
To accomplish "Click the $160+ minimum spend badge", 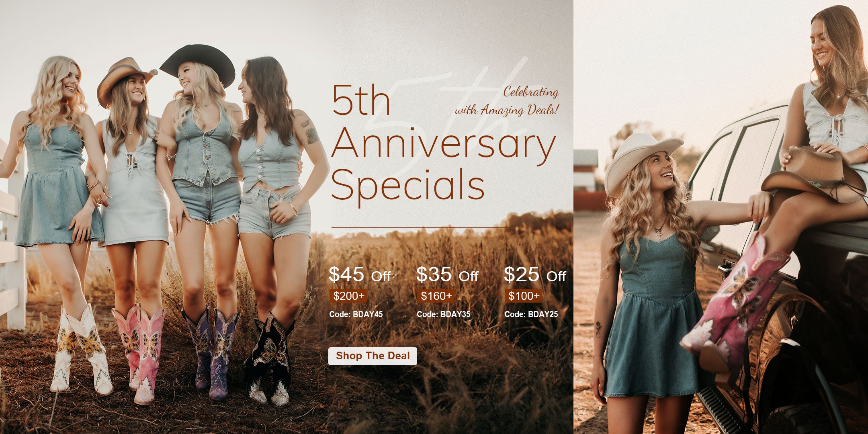I will point(436,296).
